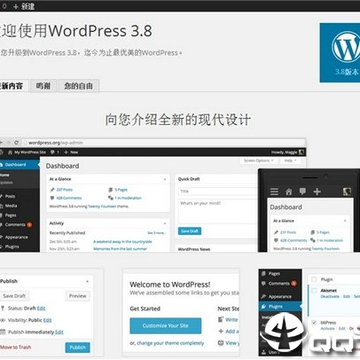The width and height of the screenshot is (360, 360).
Task: Click the bubble icon beside desktop 428 Comments
Action: pos(52,198)
